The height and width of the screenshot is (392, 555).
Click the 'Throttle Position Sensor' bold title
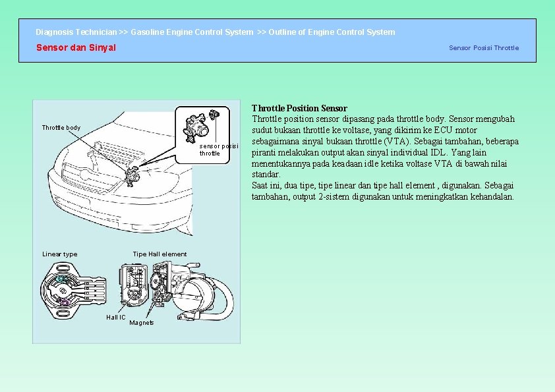(299, 108)
